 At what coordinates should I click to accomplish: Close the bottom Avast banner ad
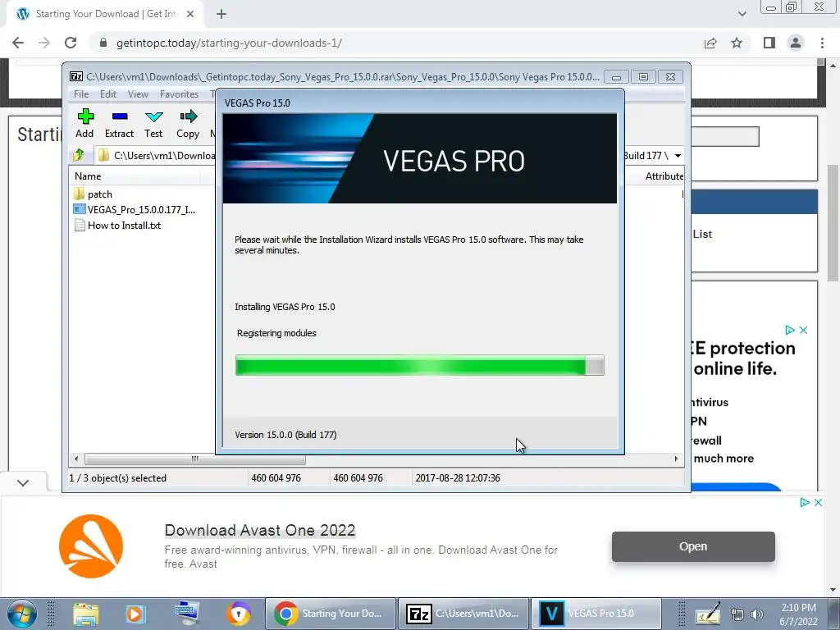(x=818, y=503)
